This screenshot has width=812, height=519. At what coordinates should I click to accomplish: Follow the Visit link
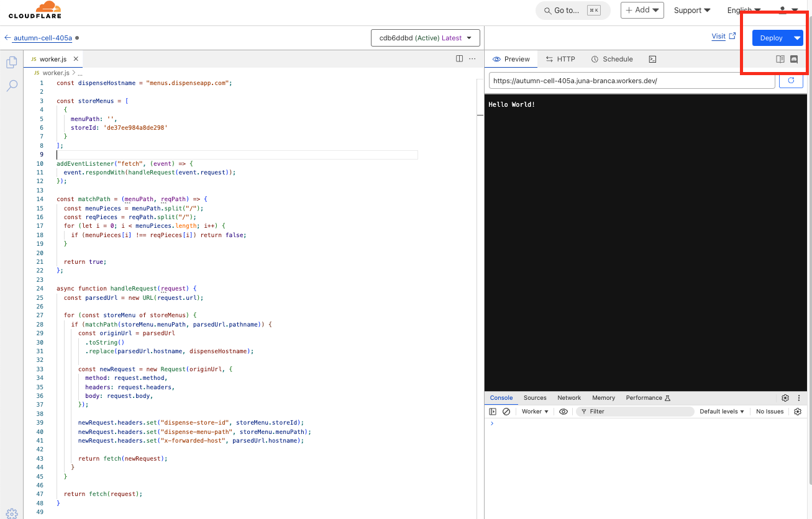(718, 36)
